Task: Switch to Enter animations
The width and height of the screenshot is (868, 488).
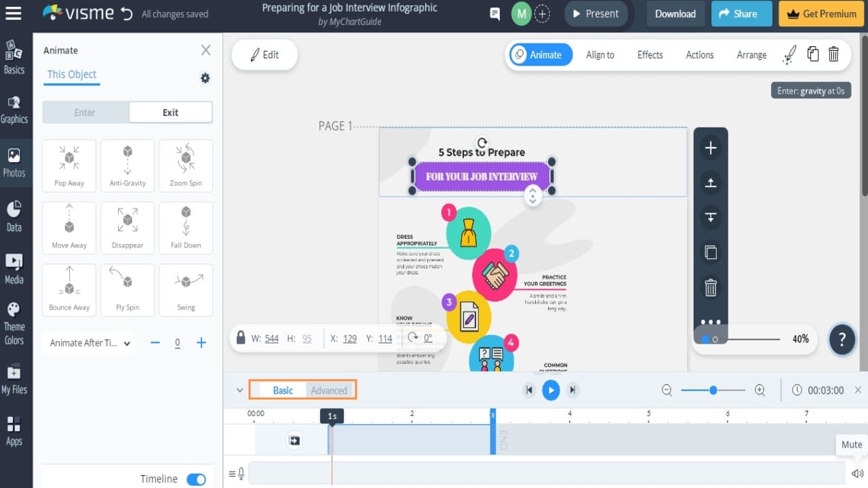Action: click(85, 113)
